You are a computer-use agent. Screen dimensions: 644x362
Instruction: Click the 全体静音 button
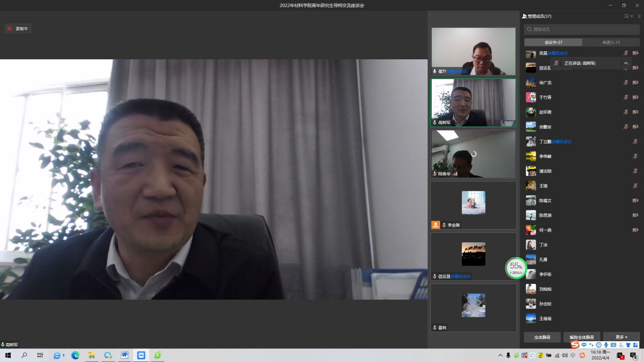(x=542, y=337)
